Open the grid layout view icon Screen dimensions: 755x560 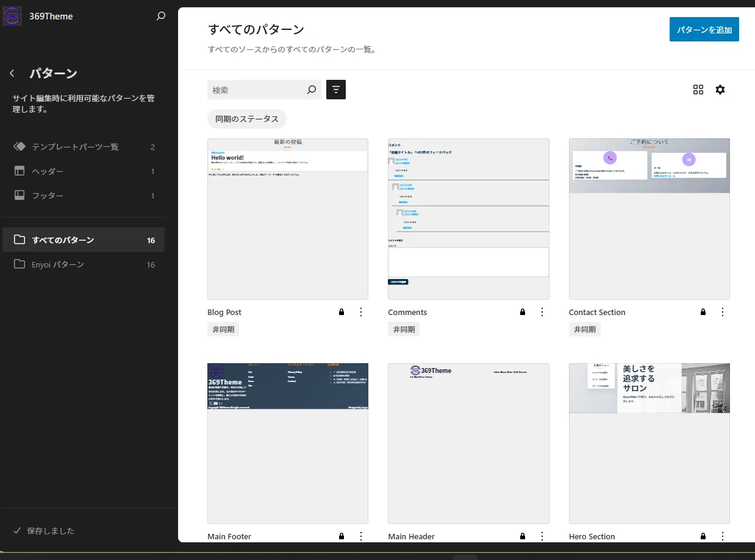click(x=698, y=90)
